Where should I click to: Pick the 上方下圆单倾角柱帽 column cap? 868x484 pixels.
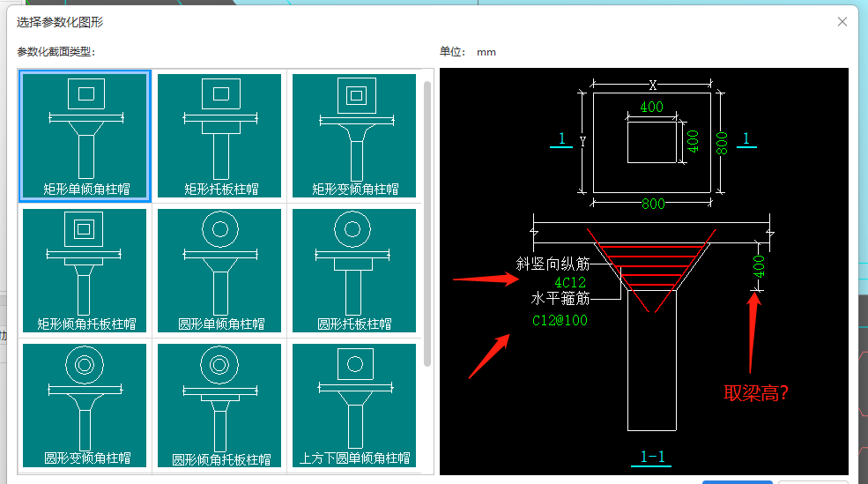pos(354,406)
